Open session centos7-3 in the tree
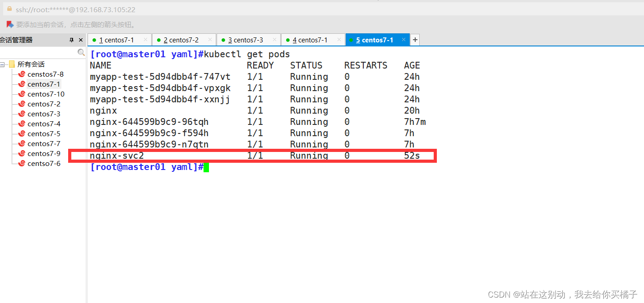 click(x=44, y=114)
